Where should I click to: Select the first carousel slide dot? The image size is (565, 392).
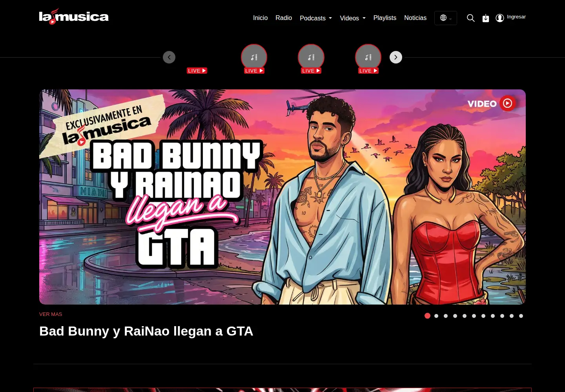[428, 316]
